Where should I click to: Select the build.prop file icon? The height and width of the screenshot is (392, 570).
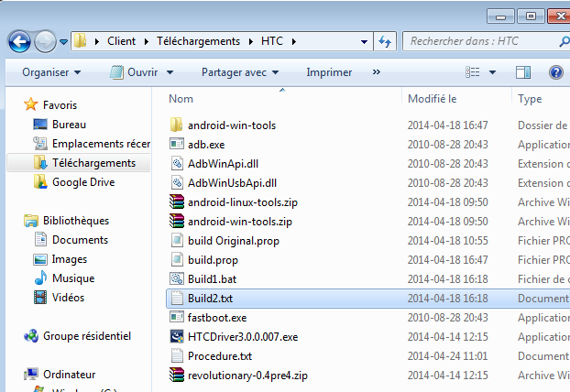pyautogui.click(x=177, y=259)
